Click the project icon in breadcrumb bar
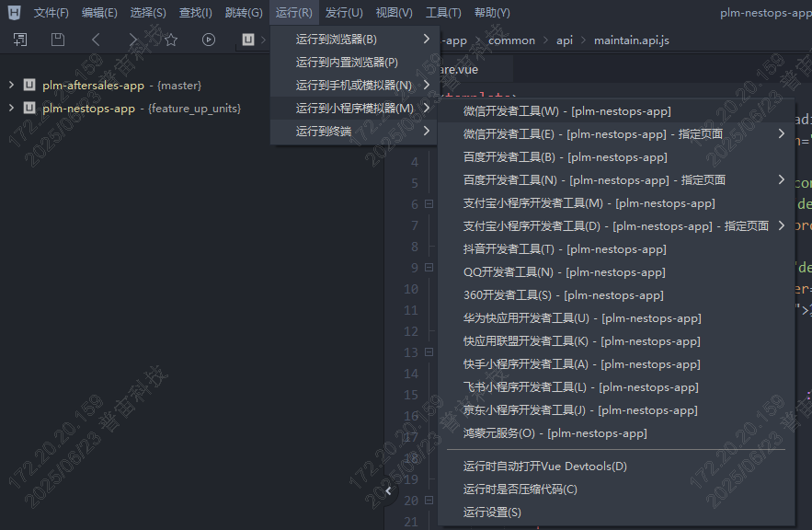 pos(248,40)
